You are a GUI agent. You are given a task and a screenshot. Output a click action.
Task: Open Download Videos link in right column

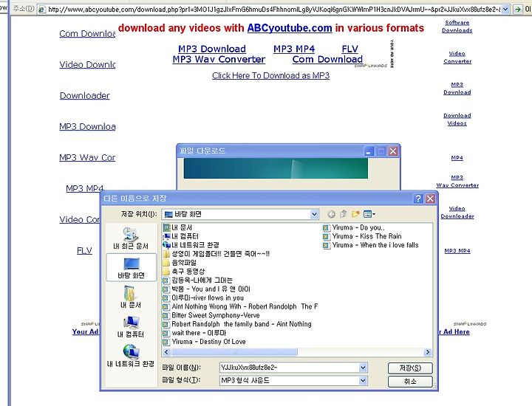[x=457, y=120]
